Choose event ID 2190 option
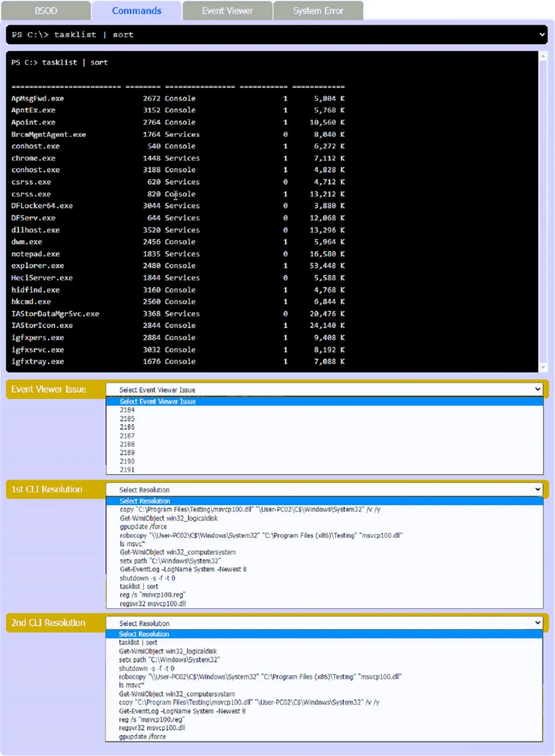Viewport: 555px width, 756px height. tap(324, 461)
